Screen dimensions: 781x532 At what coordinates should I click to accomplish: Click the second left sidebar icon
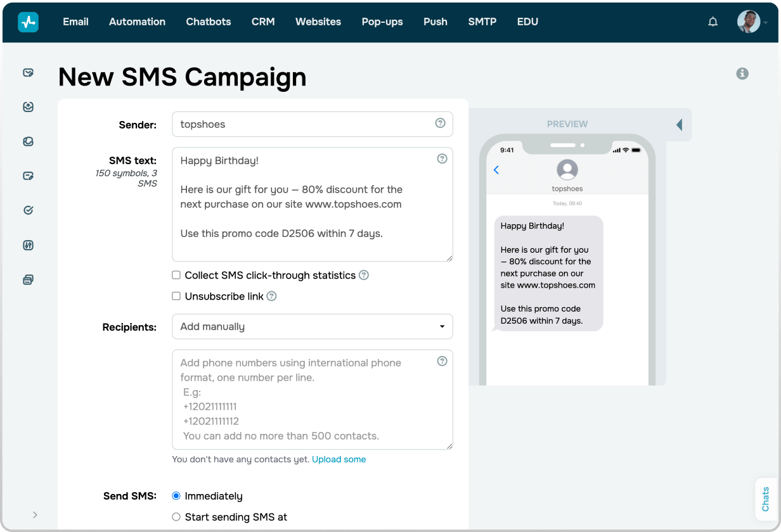[x=28, y=107]
